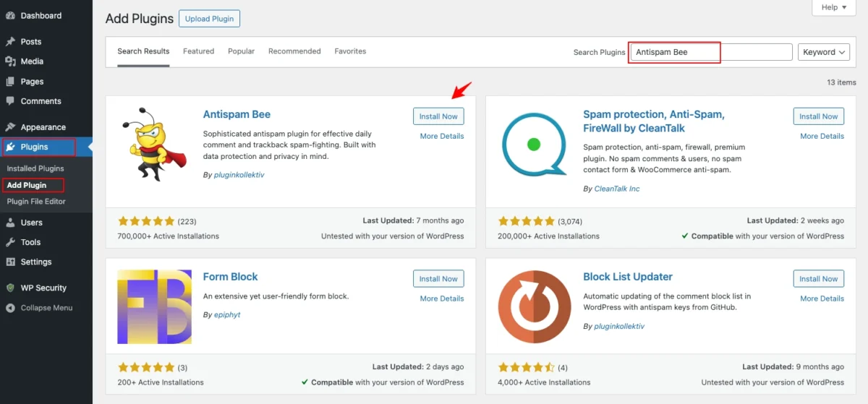Click "200,000+ Active Installations" text

[x=548, y=236]
